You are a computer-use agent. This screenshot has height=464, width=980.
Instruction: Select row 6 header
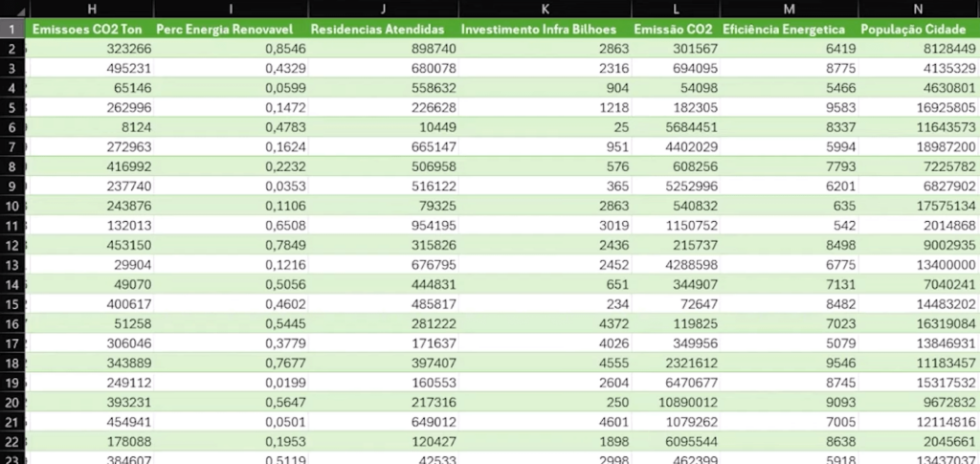click(13, 127)
